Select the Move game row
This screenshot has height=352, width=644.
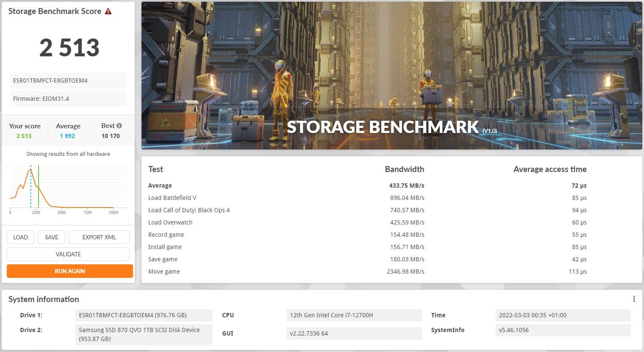[367, 272]
